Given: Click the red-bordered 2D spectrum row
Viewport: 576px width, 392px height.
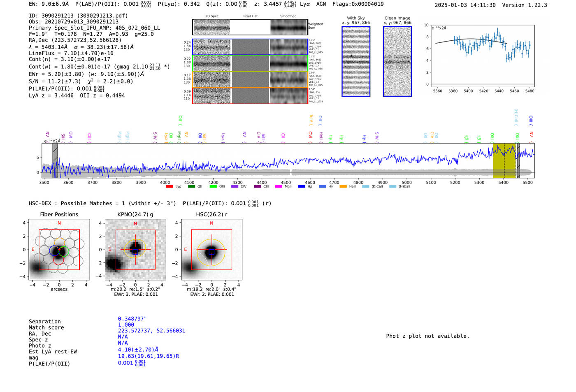Looking at the screenshot, I should pyautogui.click(x=250, y=95).
